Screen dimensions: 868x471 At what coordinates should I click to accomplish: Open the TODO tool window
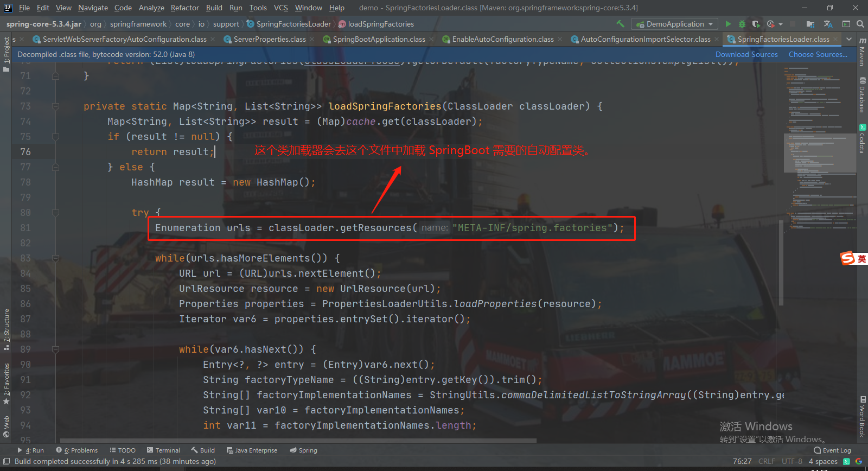[123, 450]
